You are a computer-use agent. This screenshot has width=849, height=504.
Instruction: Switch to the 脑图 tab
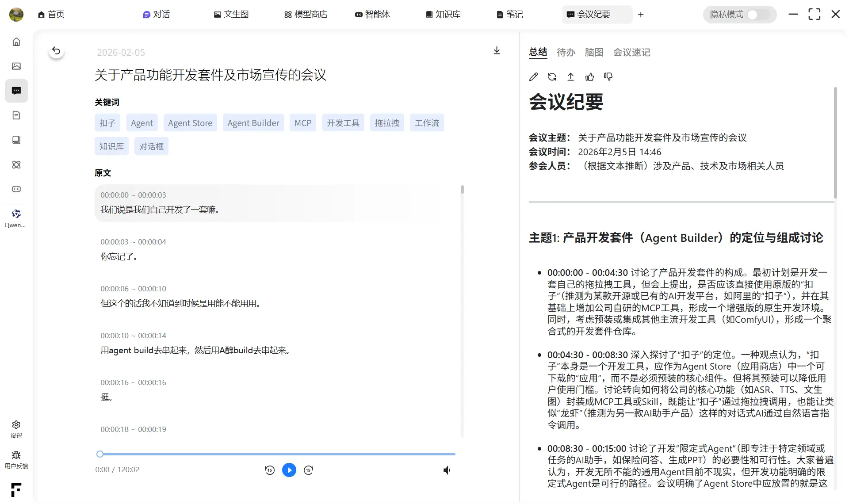click(x=594, y=52)
